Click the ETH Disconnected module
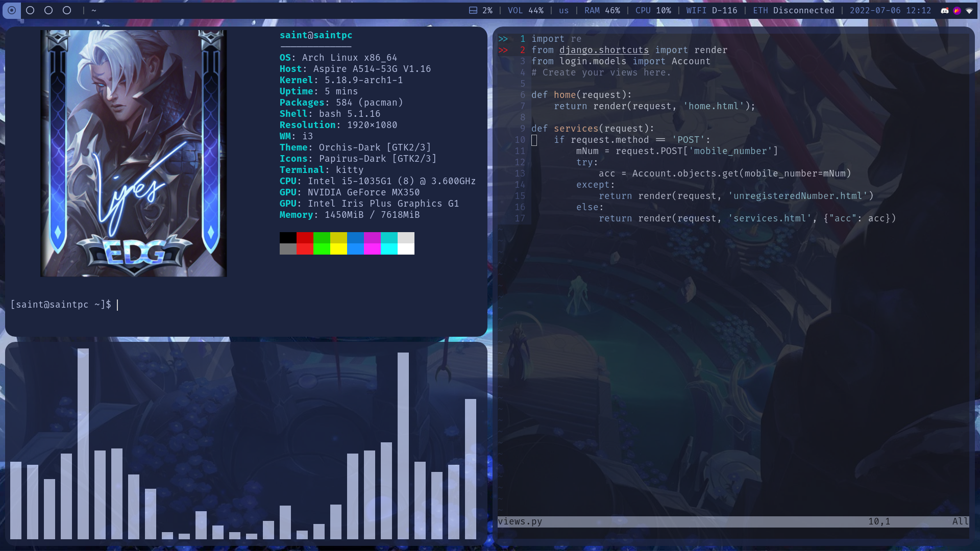This screenshot has height=551, width=980. click(794, 10)
